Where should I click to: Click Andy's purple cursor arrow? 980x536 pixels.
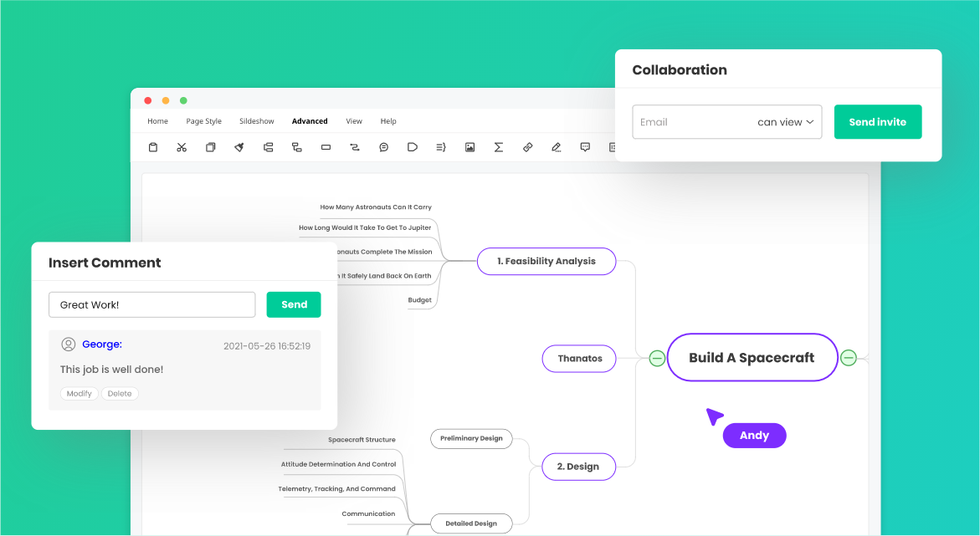click(714, 416)
